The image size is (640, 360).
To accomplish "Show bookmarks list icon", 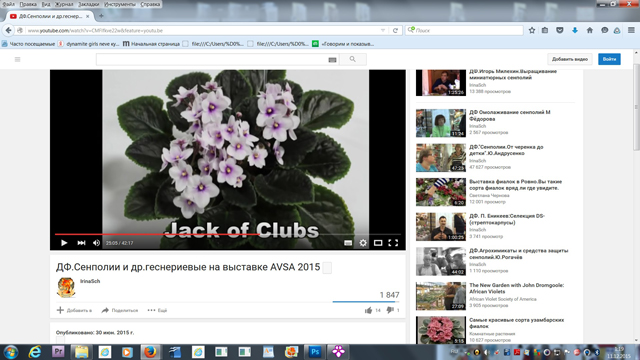I will (x=545, y=30).
